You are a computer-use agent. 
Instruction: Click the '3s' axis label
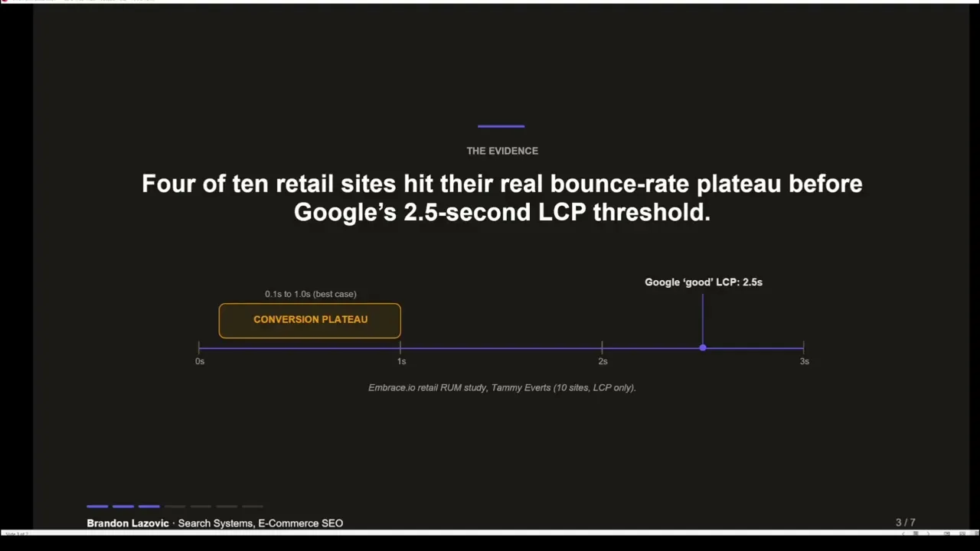tap(804, 361)
